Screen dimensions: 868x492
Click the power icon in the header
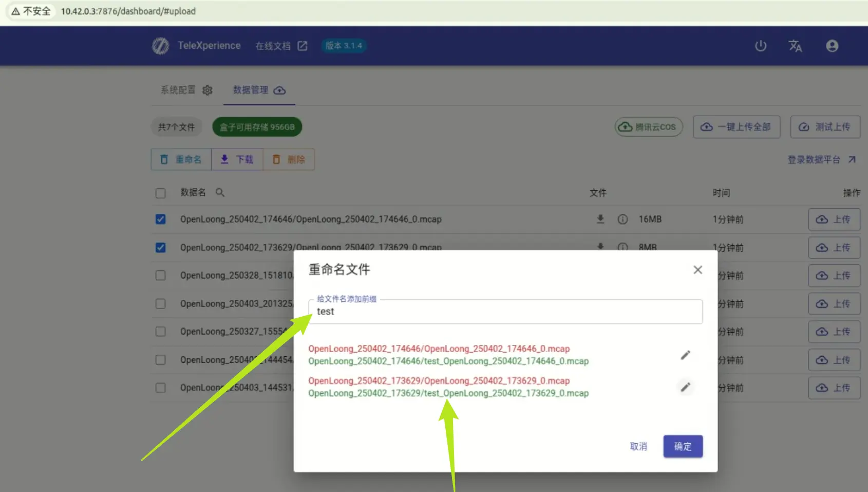coord(761,46)
